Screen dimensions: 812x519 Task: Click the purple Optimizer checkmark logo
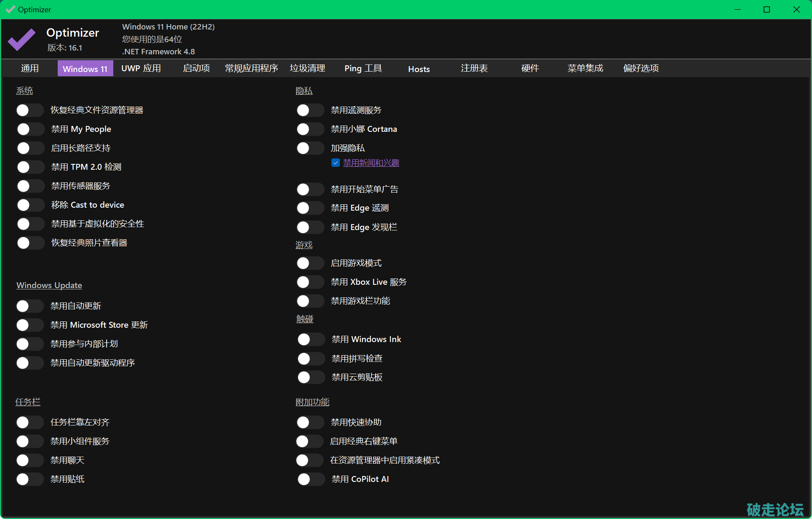pos(21,39)
